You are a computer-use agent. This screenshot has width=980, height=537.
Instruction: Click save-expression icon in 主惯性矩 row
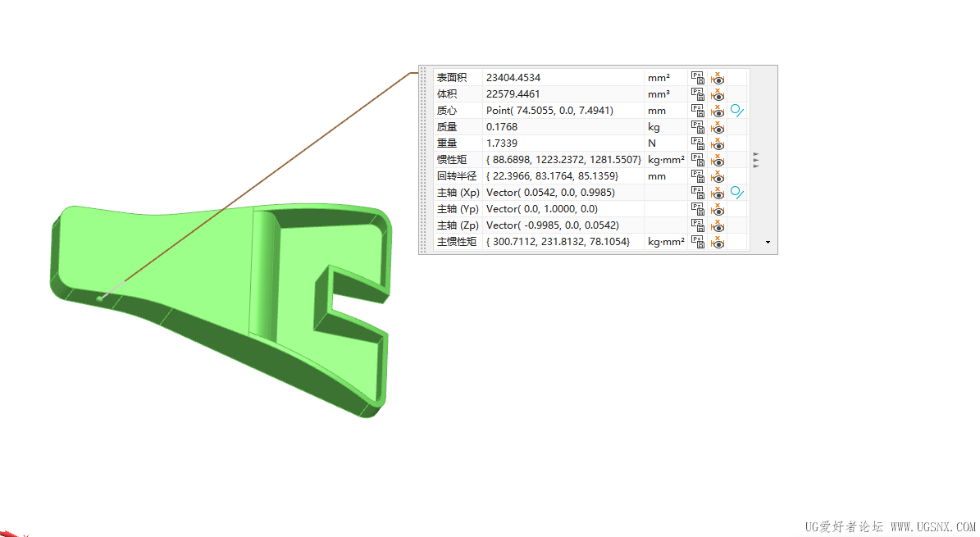tap(698, 242)
